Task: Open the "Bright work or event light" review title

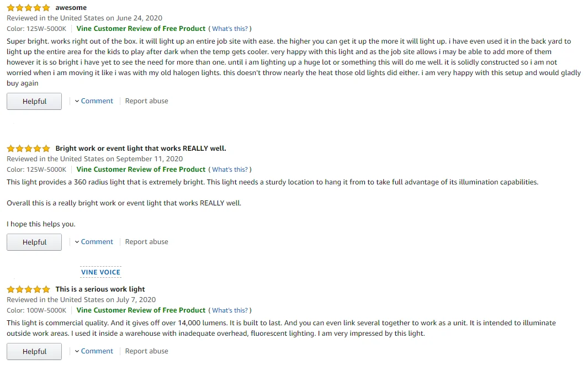Action: (141, 149)
